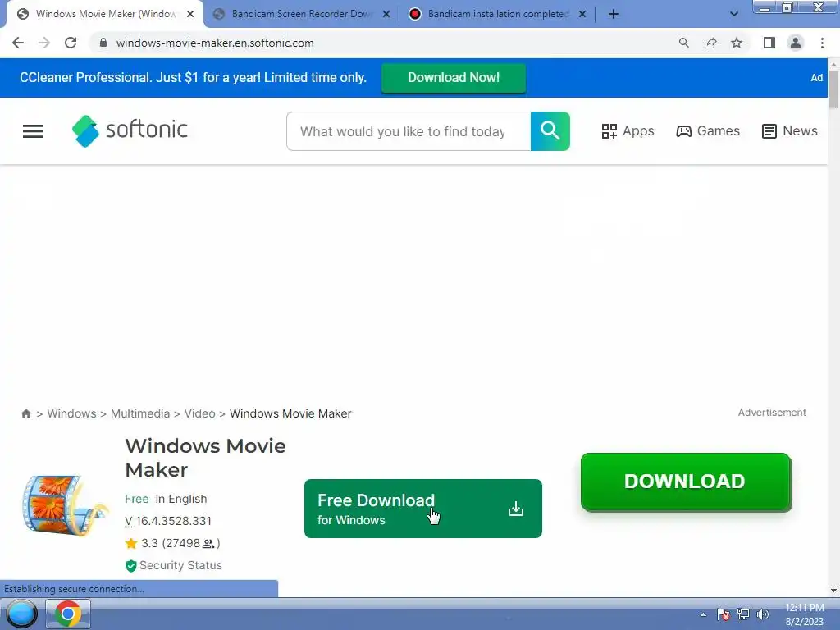
Task: Open a new tab with the plus button
Action: click(614, 14)
